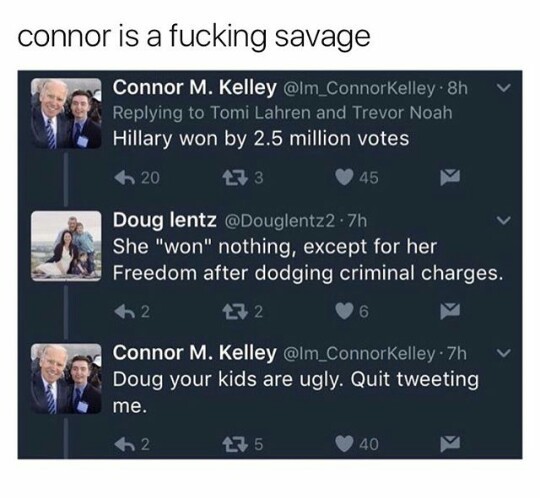Open @Im_ConnorKelley handle on first tweet
The height and width of the screenshot is (498, 540).
pyautogui.click(x=360, y=89)
